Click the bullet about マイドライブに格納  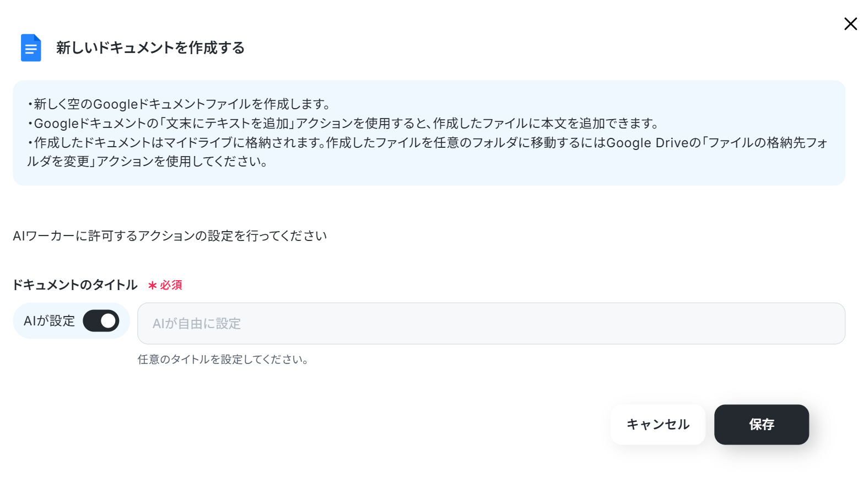tap(427, 152)
